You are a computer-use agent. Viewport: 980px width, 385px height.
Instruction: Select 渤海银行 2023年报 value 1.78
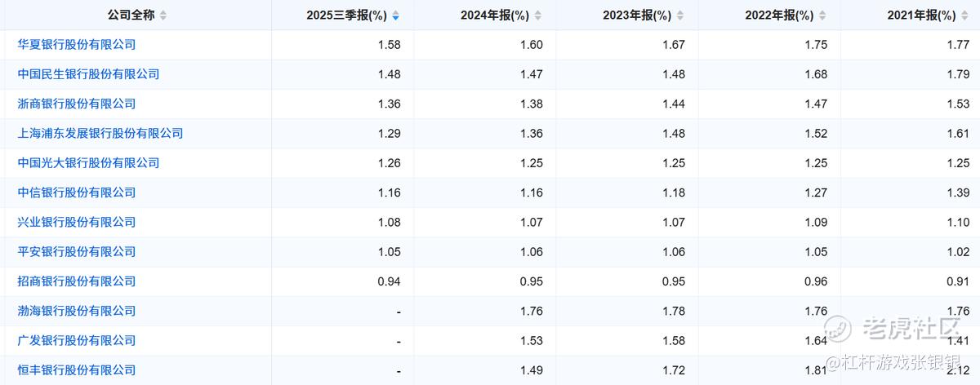pos(674,311)
